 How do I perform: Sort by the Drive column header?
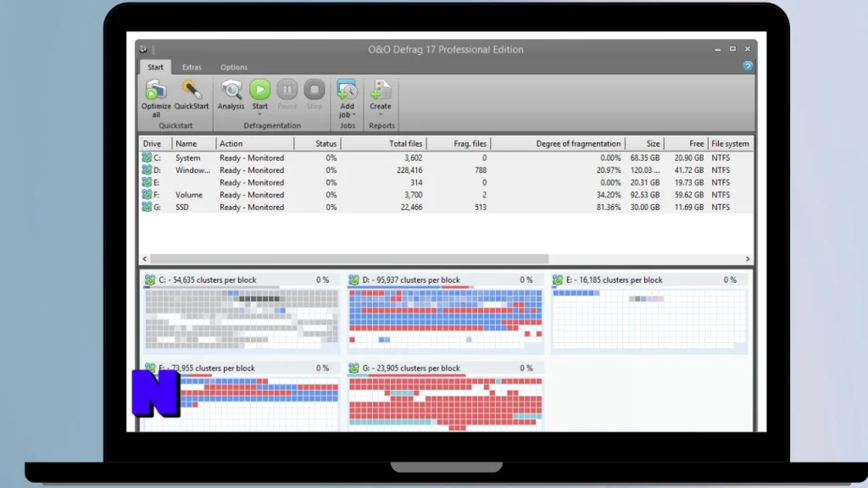coord(156,143)
